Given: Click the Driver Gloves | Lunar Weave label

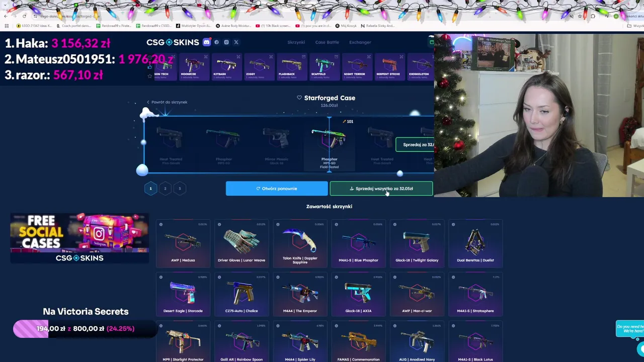Looking at the screenshot, I should click(x=242, y=260).
